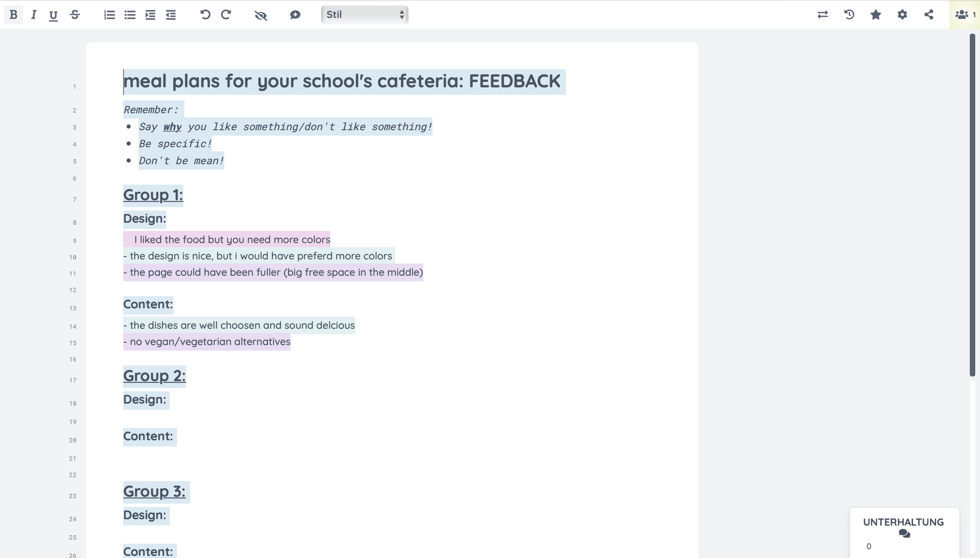Outdent the current line

tap(170, 15)
